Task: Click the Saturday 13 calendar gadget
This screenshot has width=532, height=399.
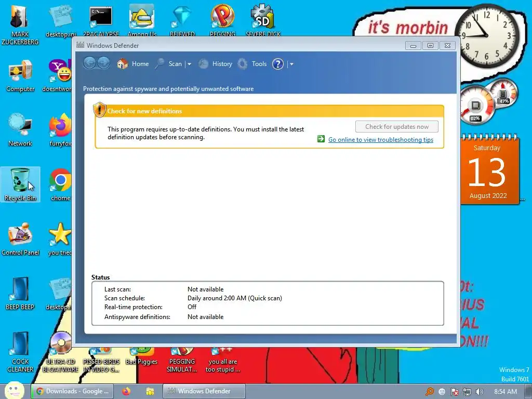Action: (x=488, y=169)
